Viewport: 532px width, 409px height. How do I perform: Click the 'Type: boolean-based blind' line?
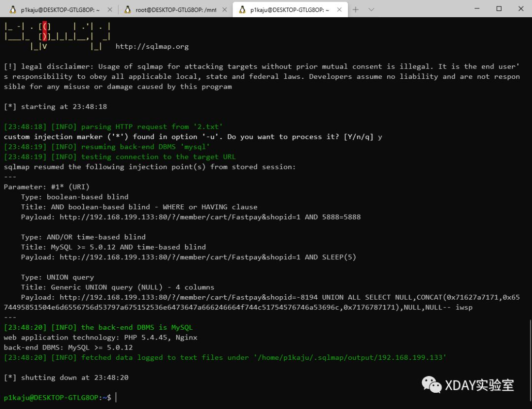[75, 197]
